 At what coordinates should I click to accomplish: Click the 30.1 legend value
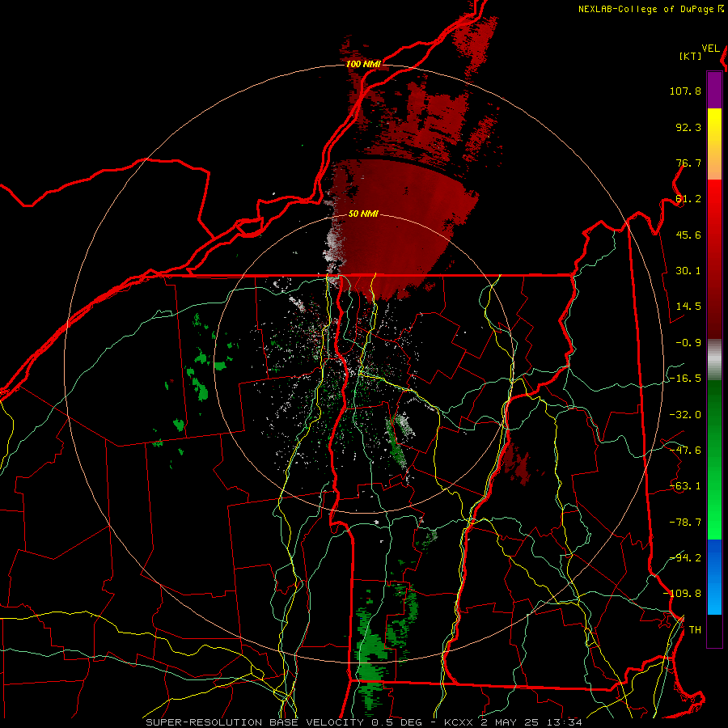click(x=688, y=271)
